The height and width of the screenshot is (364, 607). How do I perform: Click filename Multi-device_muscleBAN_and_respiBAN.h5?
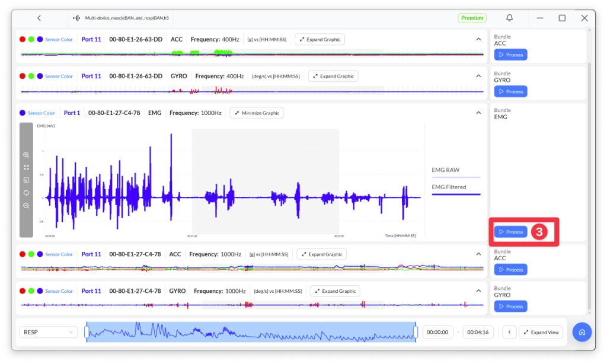(127, 18)
